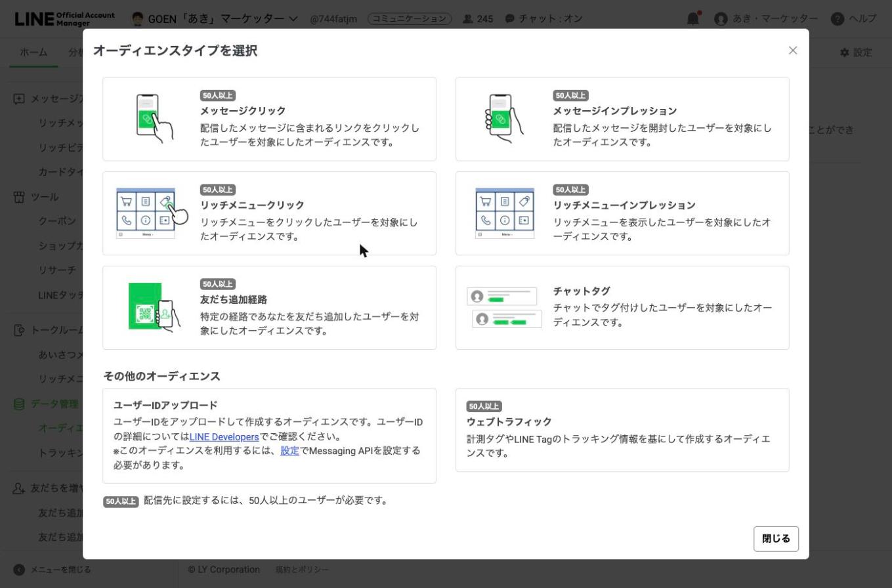This screenshot has width=892, height=588.
Task: Open データ管理 in the sidebar
Action: coord(54,404)
